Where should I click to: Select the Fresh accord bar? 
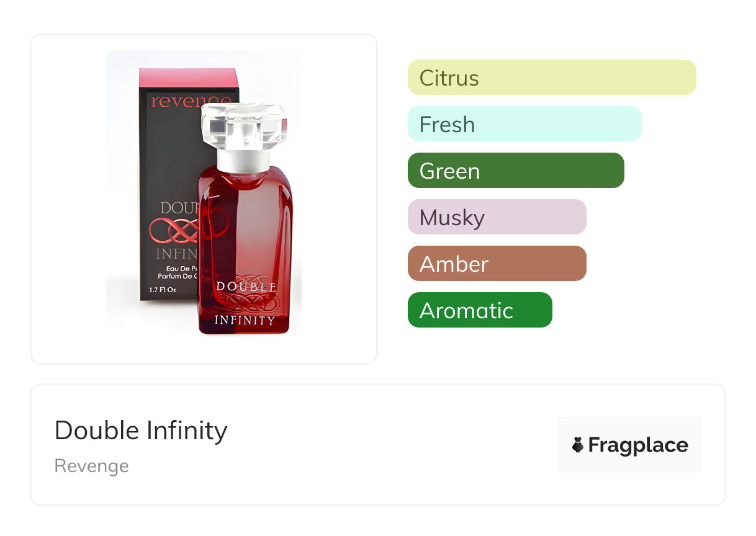tap(524, 124)
